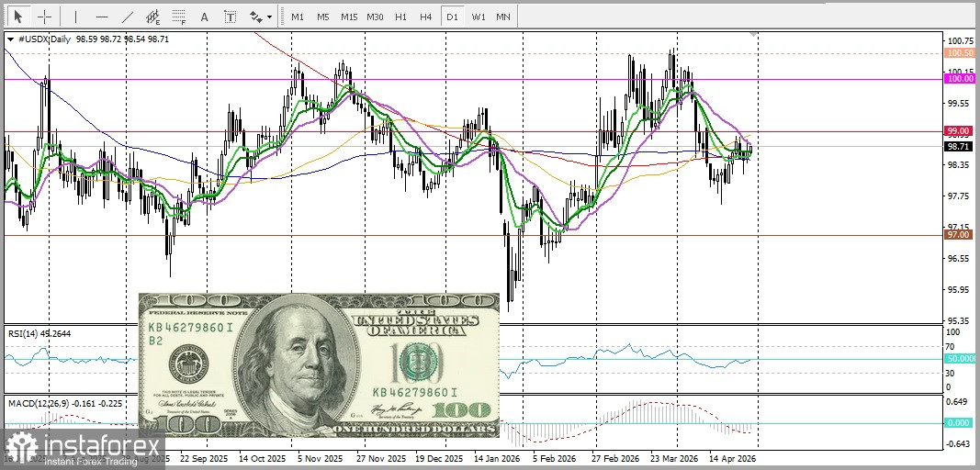Click the red 99.00 price level label
980x470 pixels.
tap(960, 131)
